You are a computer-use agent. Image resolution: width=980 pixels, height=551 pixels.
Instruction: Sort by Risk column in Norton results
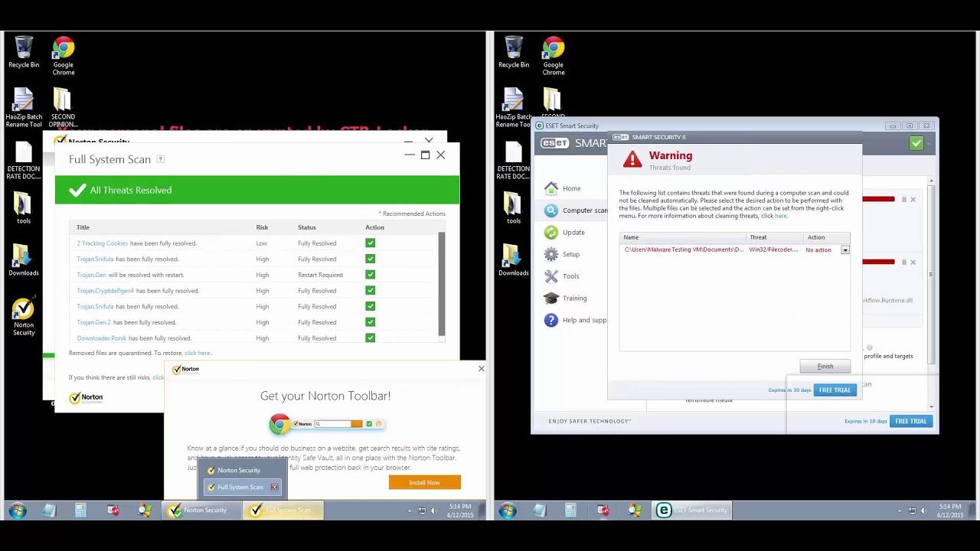262,227
